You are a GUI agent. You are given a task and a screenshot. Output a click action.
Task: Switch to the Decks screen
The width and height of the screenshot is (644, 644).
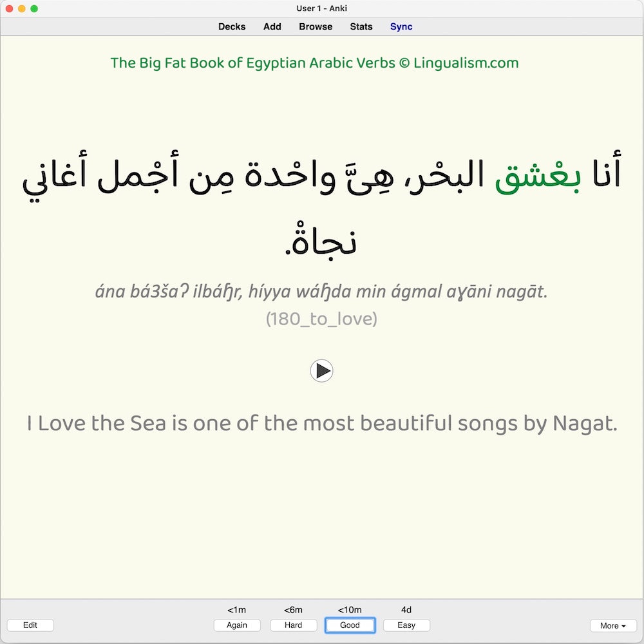pos(232,26)
